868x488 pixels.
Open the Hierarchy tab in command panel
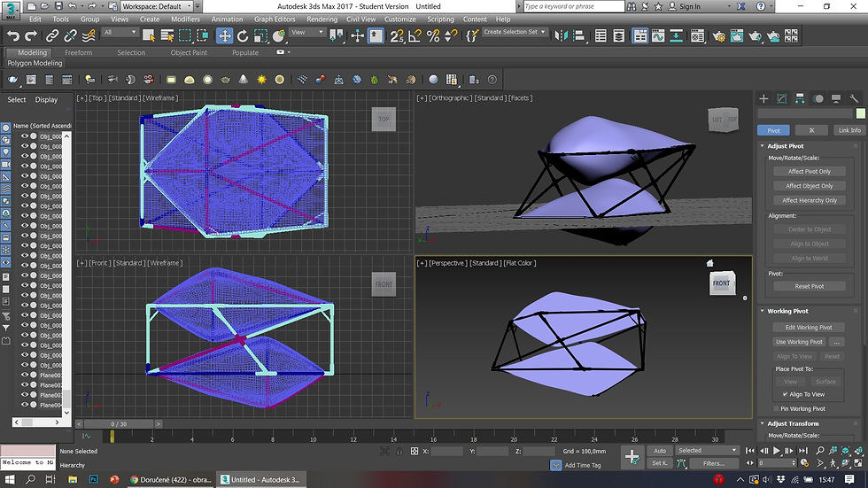(x=801, y=98)
